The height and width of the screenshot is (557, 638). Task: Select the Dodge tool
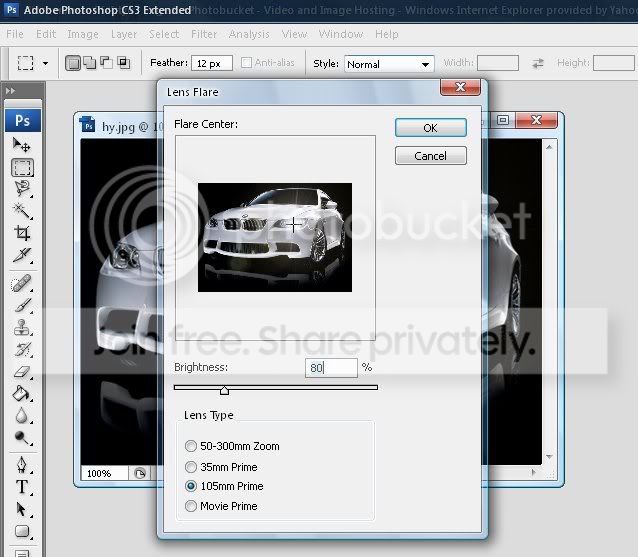22,438
